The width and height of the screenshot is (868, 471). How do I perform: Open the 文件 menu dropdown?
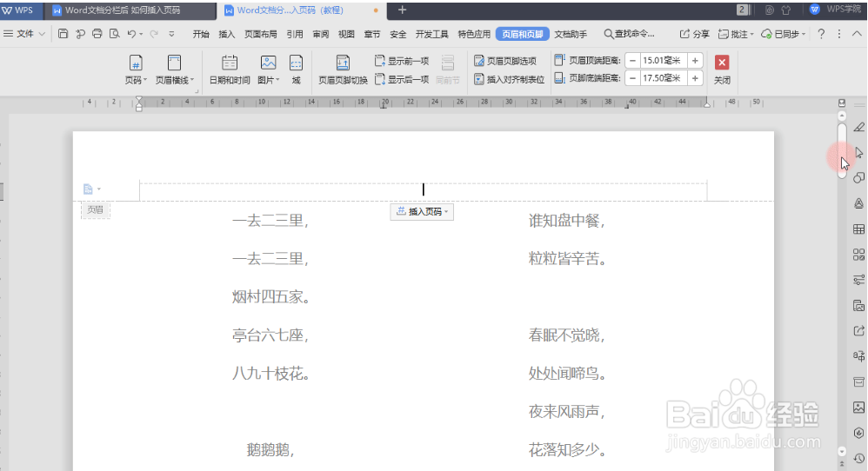(x=24, y=34)
